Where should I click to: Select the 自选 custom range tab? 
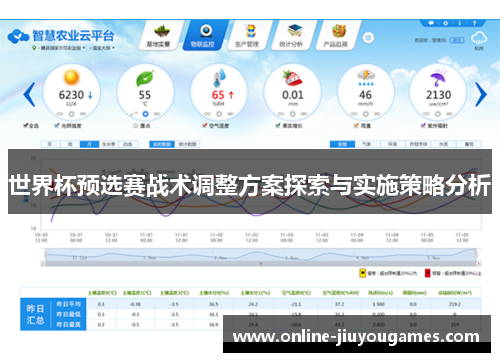[x=128, y=144]
